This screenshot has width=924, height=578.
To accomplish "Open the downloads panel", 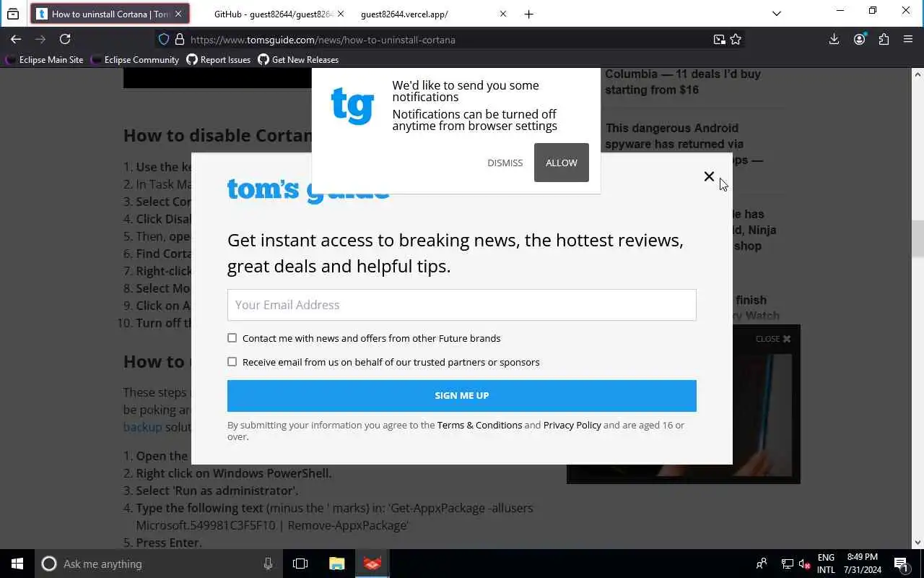I will coord(834,40).
